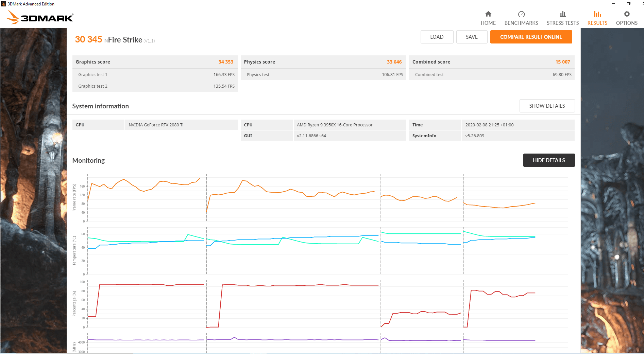Click the 106.81 FPS value

pyautogui.click(x=392, y=75)
